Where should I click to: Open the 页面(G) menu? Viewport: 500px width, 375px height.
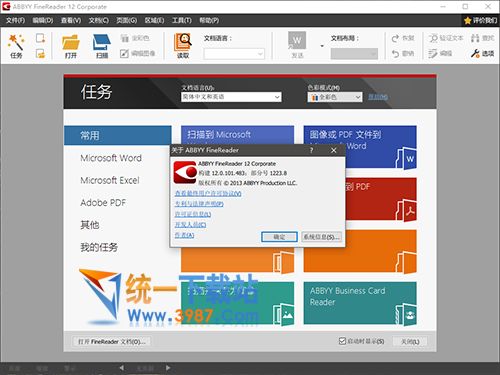pos(127,20)
